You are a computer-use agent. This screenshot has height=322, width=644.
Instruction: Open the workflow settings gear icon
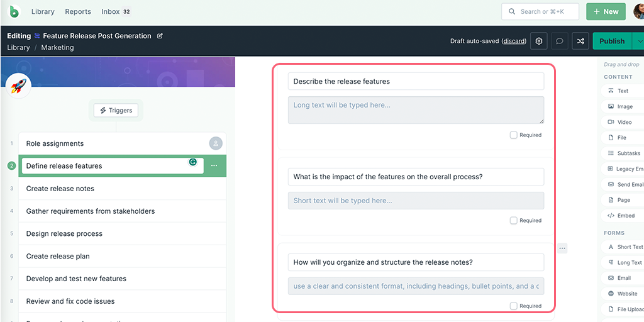pos(539,42)
